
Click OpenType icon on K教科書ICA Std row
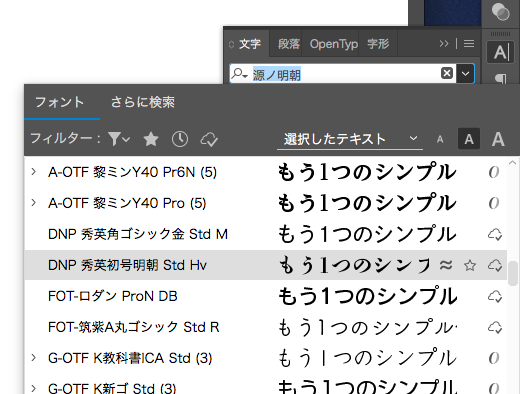[494, 358]
